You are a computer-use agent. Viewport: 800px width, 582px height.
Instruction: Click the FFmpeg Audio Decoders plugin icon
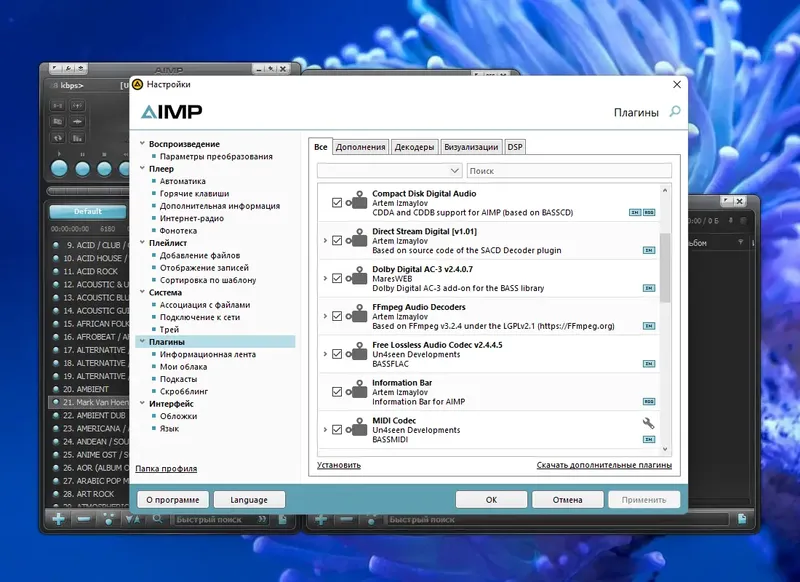coord(357,314)
